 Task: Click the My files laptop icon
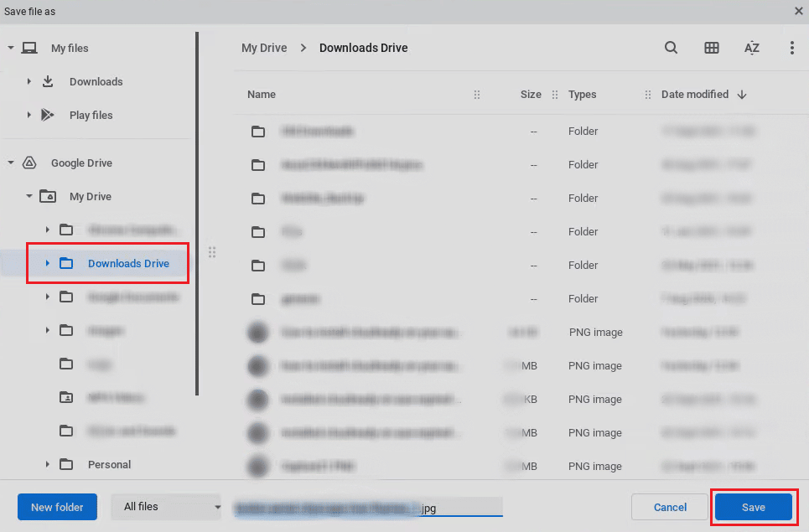click(x=29, y=49)
